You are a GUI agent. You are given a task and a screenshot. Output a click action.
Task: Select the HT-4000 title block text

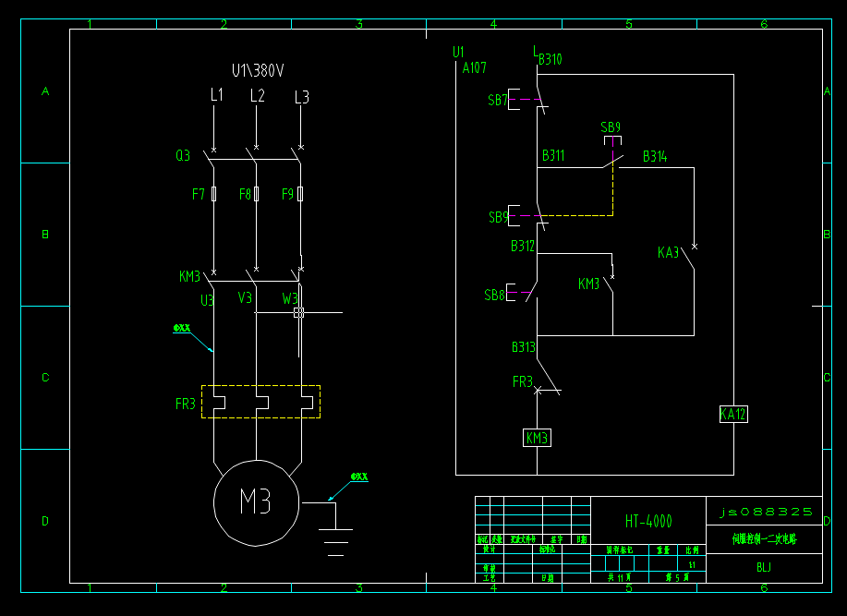click(x=648, y=522)
